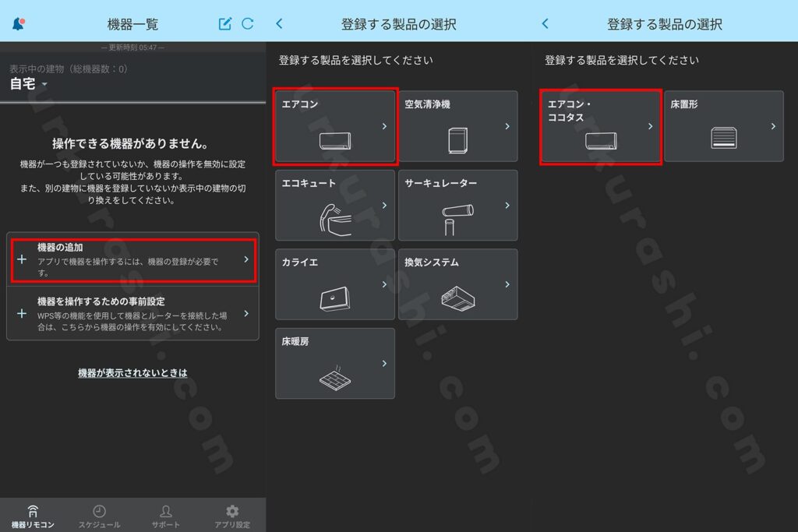Viewport: 798px width, 532px height.
Task: Choose the 床暖房 floor heating tile
Action: pos(335,363)
